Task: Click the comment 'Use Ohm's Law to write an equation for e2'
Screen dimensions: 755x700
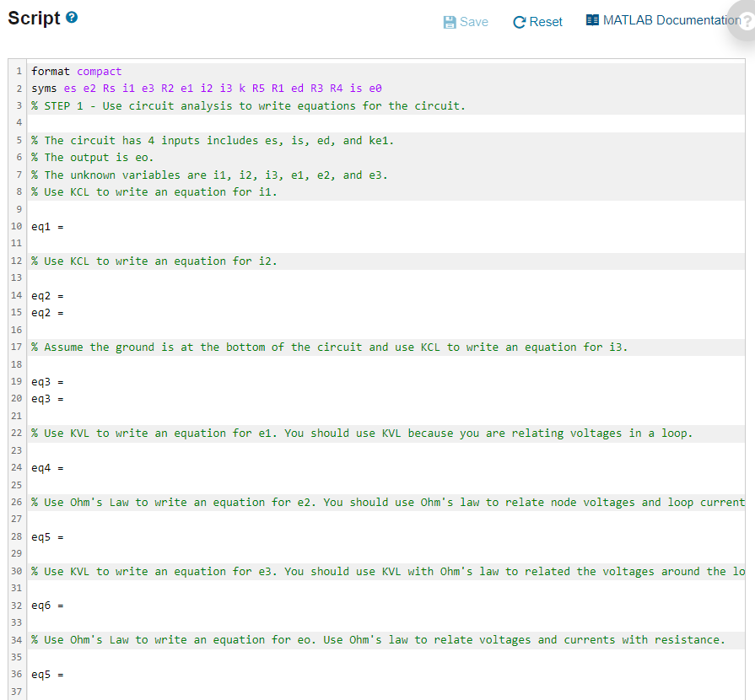Action: point(388,503)
